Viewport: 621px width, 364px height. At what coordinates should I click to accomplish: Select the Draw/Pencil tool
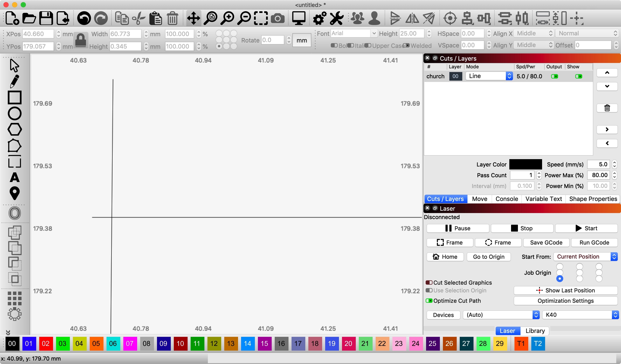click(x=14, y=81)
